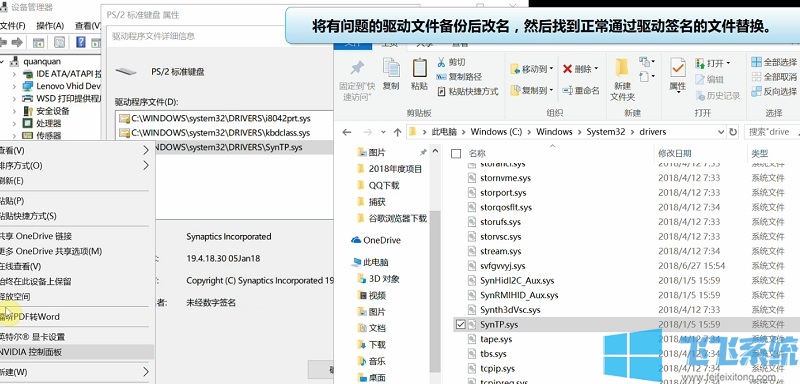This screenshot has height=384, width=800.
Task: Expand IDE ATA/ATAPI node in Device Manager
Action: pos(14,74)
